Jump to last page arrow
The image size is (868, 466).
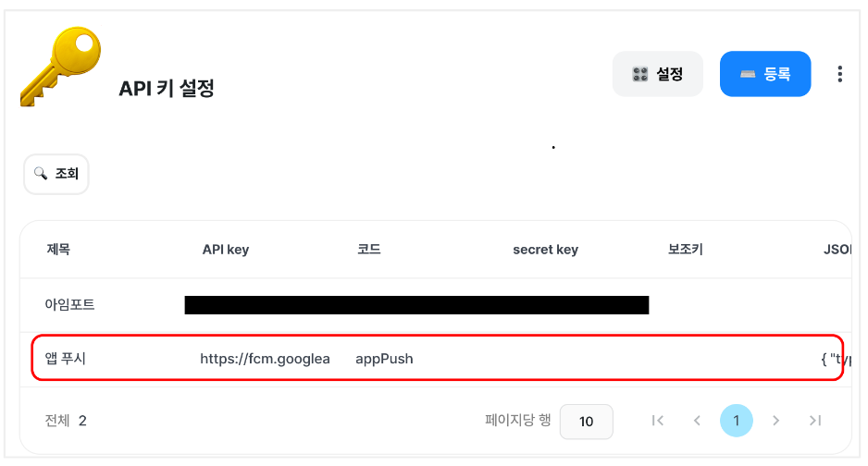(x=815, y=421)
